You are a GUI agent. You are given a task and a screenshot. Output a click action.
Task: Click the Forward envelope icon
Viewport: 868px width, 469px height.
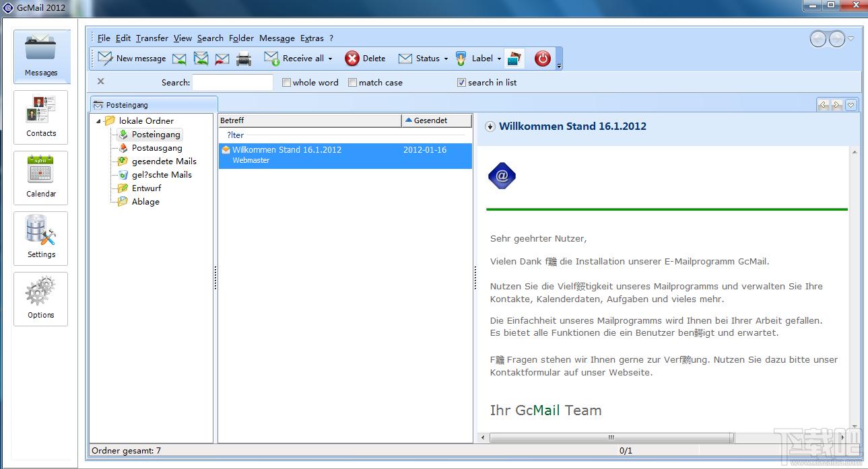[x=222, y=59]
